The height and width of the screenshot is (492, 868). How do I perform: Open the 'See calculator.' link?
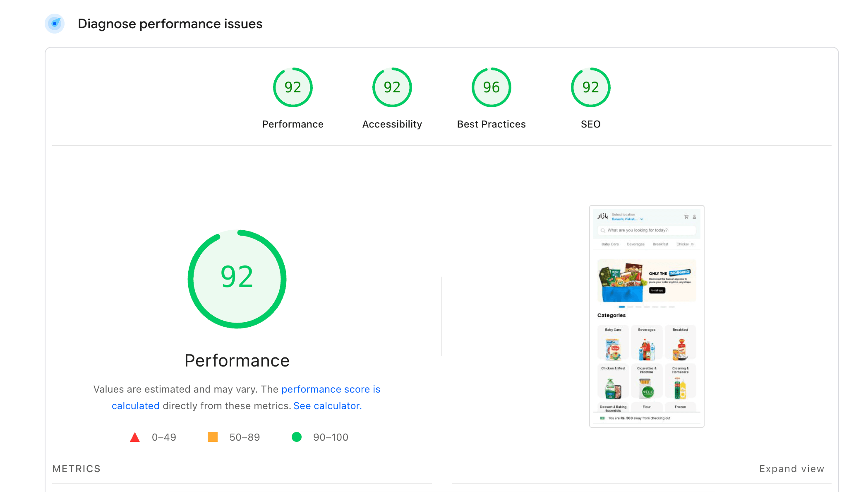click(328, 406)
